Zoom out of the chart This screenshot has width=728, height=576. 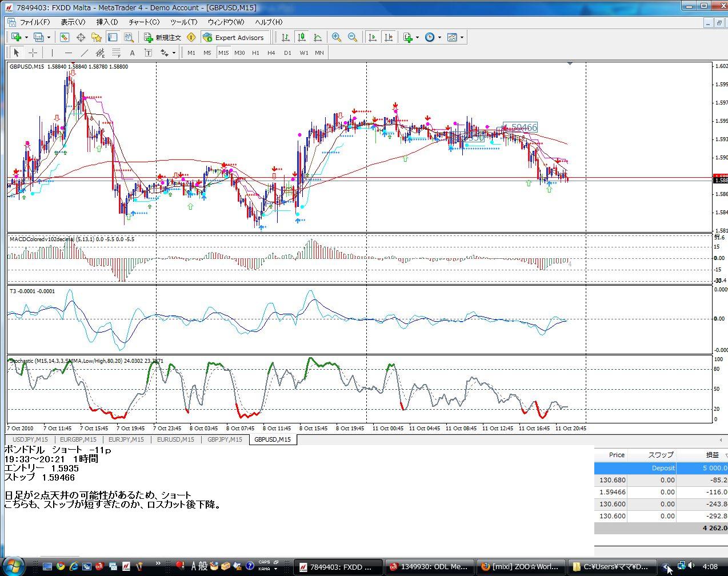pos(353,37)
